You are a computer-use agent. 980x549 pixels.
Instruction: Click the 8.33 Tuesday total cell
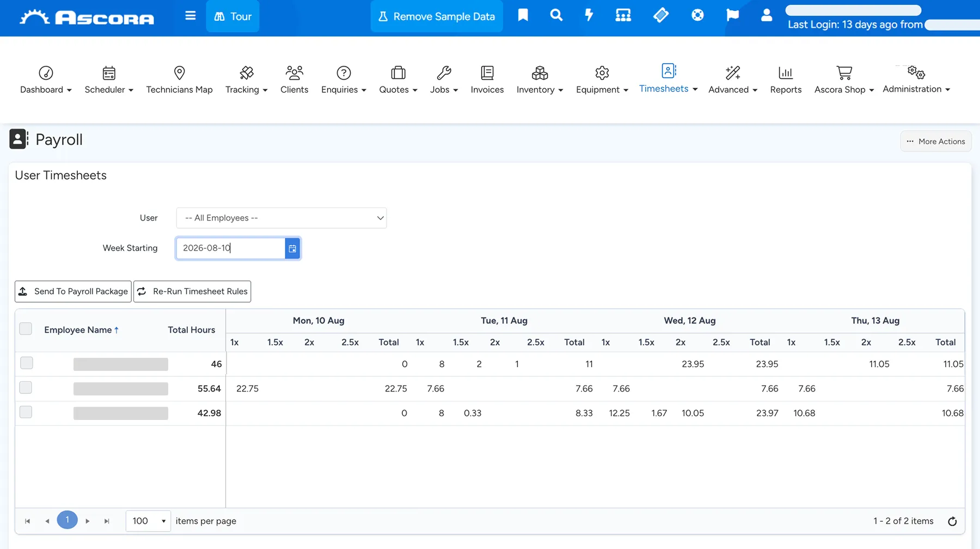tap(584, 413)
